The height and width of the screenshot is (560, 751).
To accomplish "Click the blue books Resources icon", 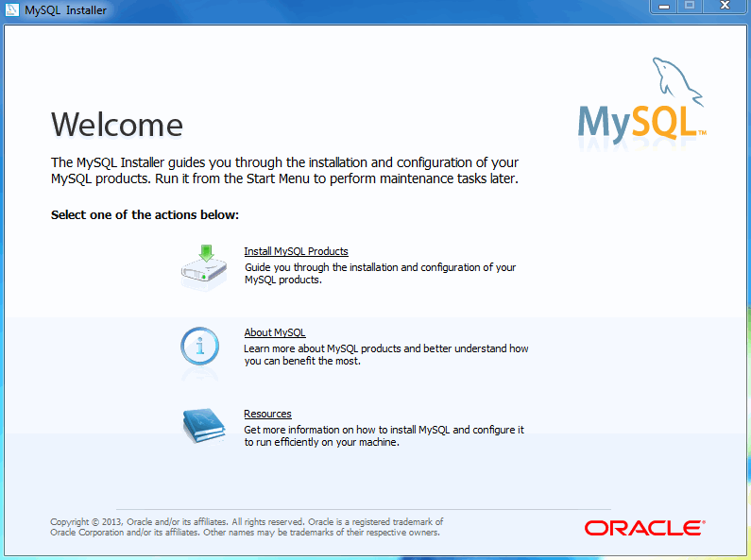I will 204,425.
